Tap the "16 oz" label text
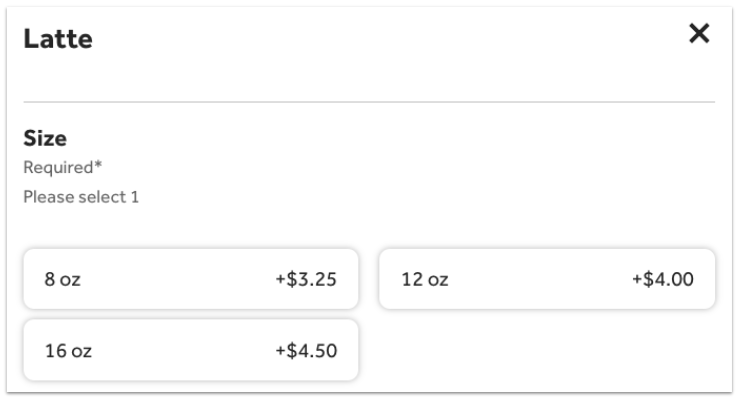 pos(66,351)
